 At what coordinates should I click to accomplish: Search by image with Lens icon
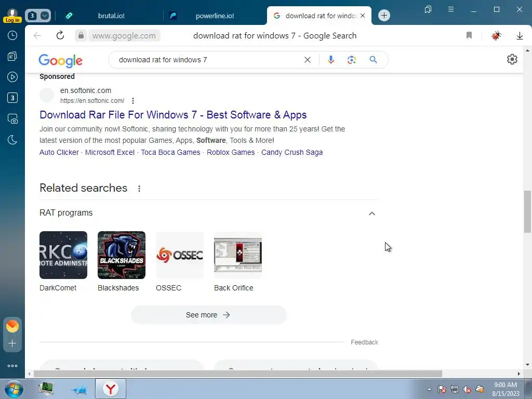[352, 60]
